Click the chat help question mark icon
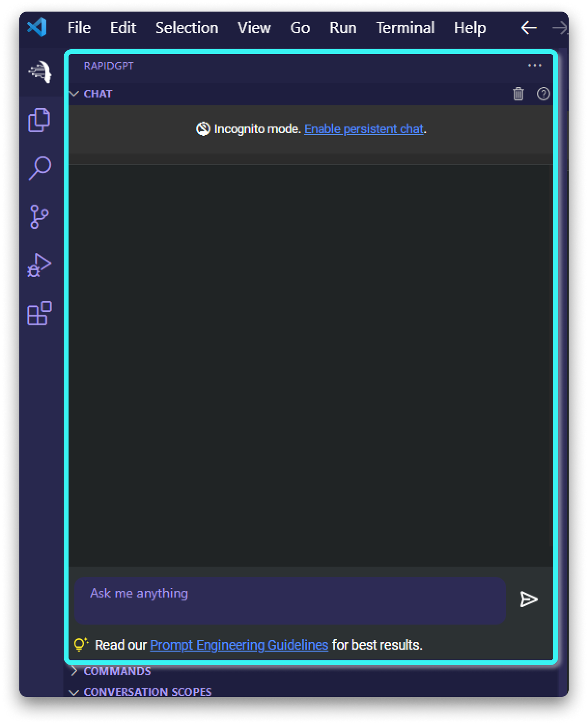 point(543,94)
